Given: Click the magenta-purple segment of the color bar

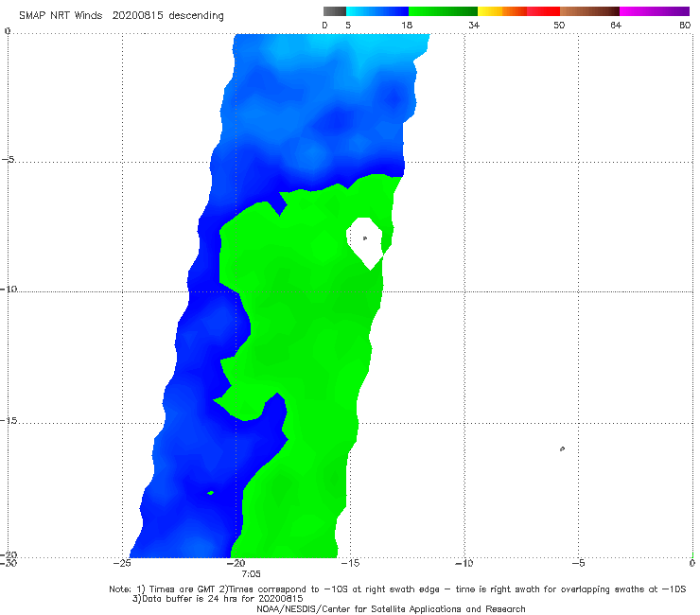Looking at the screenshot, I should coord(655,11).
